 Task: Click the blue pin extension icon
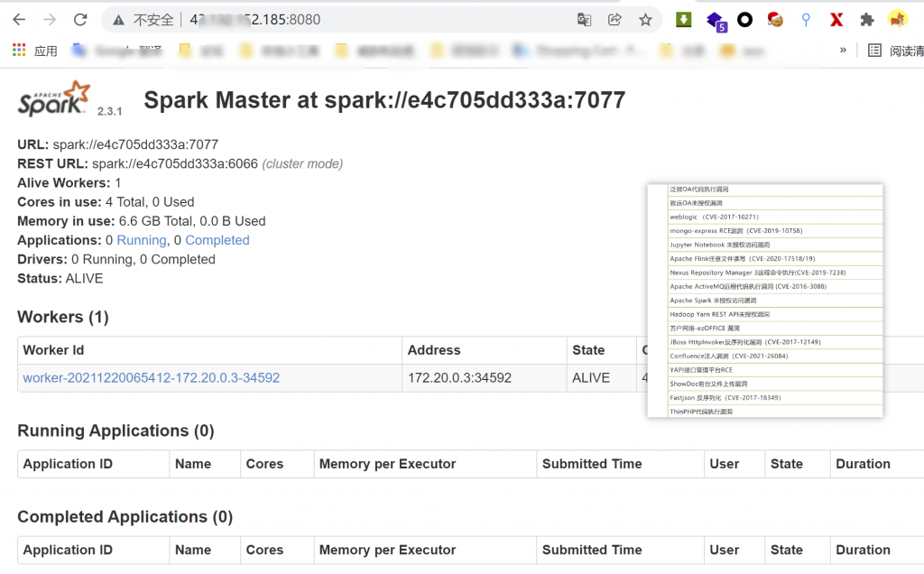806,20
